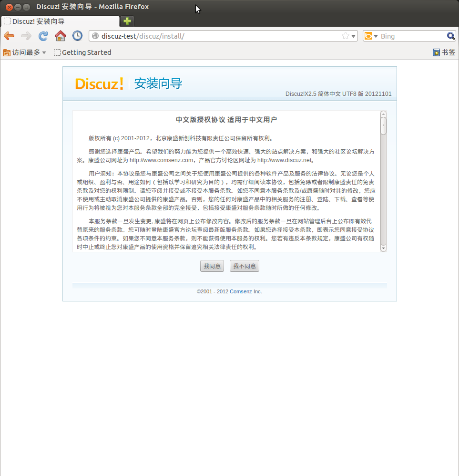Close the Firefox window red button
The width and height of the screenshot is (459, 476).
10,7
